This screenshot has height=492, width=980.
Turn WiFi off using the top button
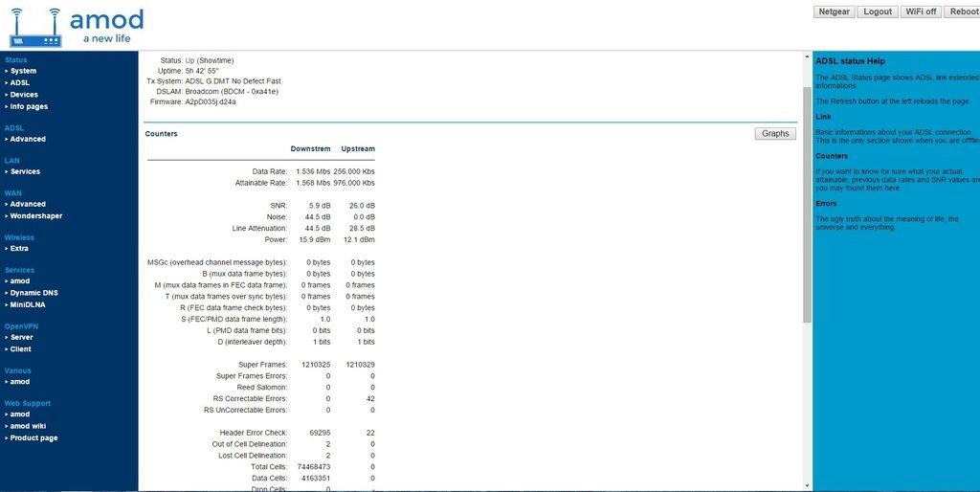click(920, 11)
